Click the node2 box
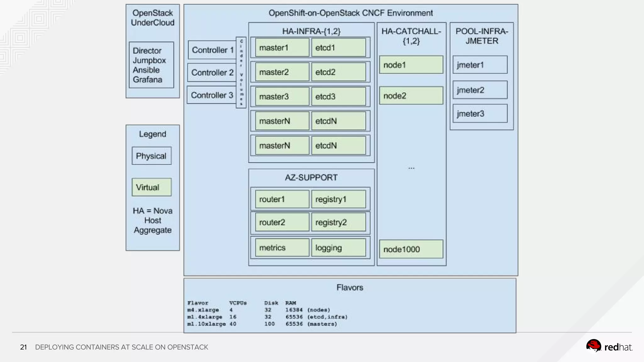The width and height of the screenshot is (644, 362). 411,96
